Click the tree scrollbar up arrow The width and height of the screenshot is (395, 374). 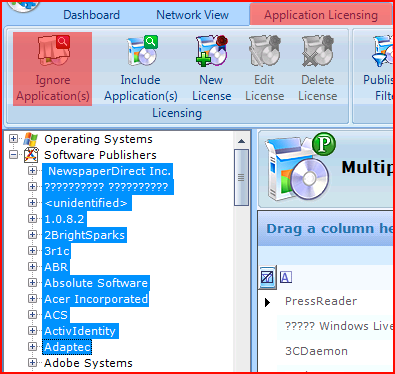click(241, 141)
